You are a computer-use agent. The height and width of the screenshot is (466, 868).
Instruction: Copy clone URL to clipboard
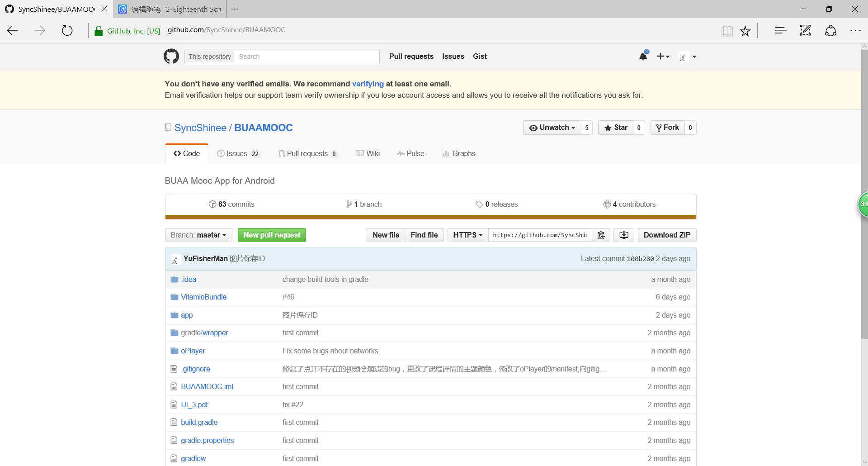click(601, 235)
